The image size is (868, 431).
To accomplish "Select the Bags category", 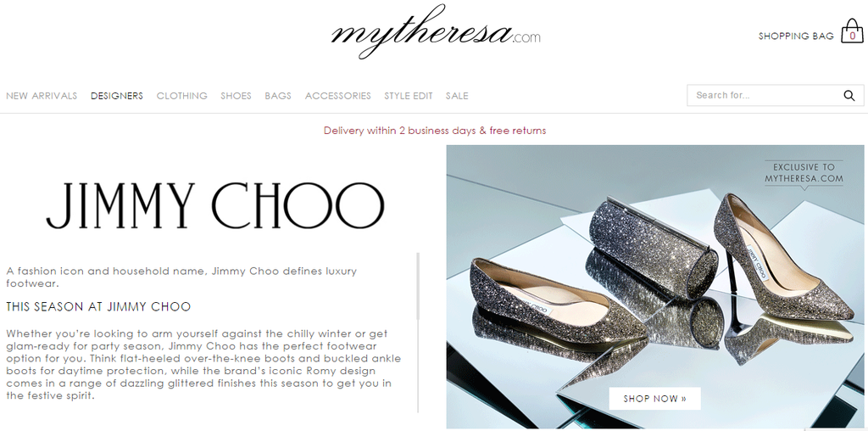I will [x=278, y=96].
